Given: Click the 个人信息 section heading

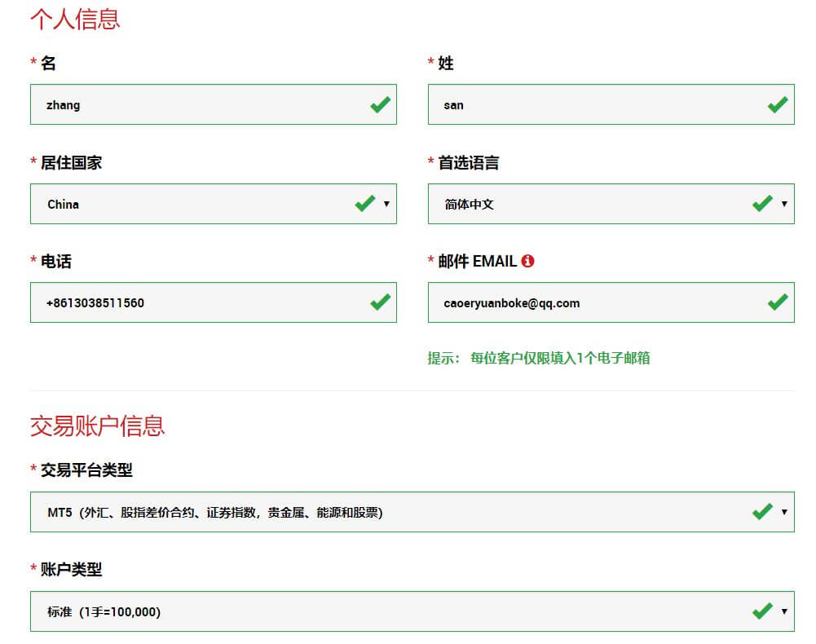Looking at the screenshot, I should point(75,20).
